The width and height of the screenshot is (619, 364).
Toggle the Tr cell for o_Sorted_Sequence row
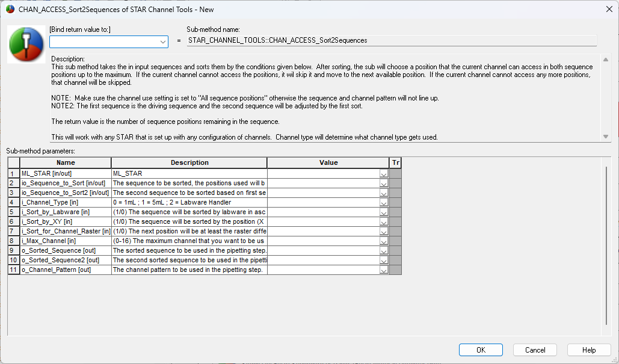(395, 250)
